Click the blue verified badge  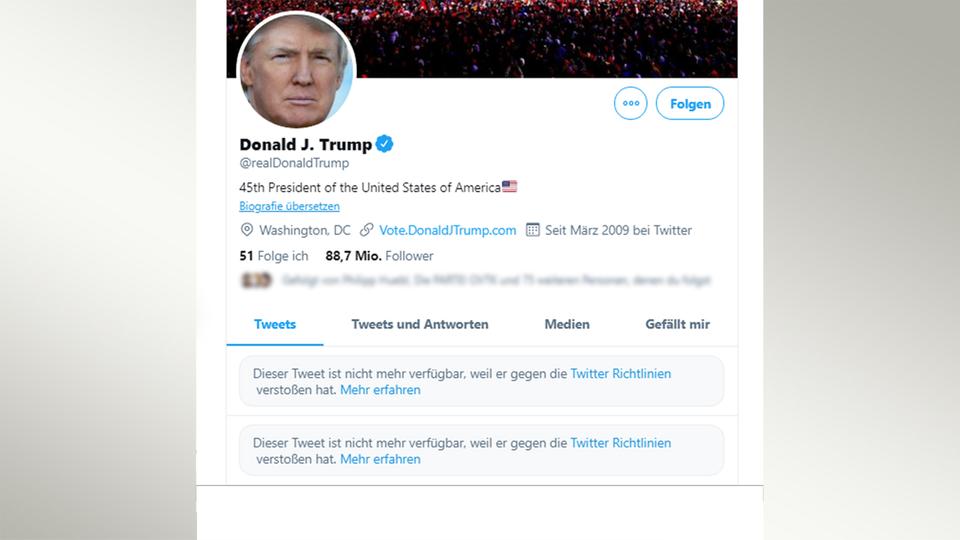click(x=384, y=144)
